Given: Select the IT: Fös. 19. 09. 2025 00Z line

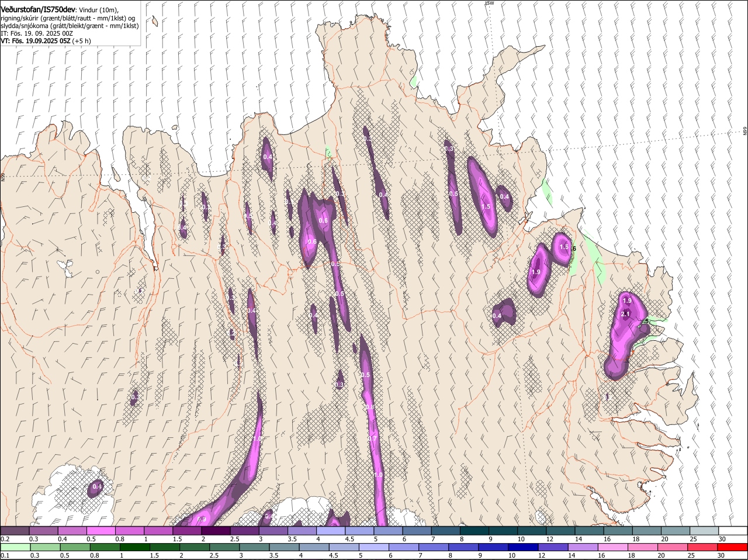Looking at the screenshot, I should click(x=37, y=33).
